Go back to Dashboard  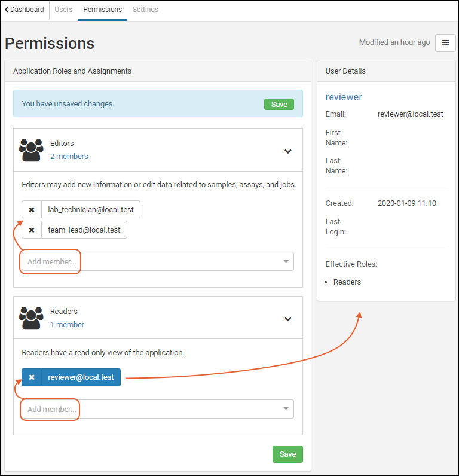coord(25,10)
